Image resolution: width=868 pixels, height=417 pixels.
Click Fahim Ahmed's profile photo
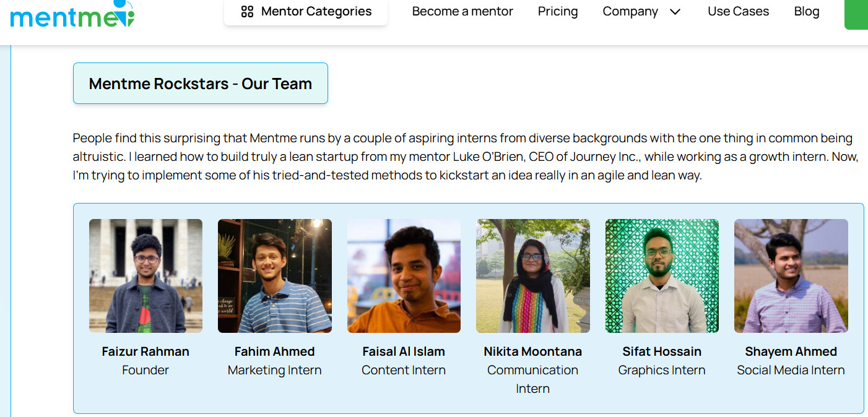[275, 276]
